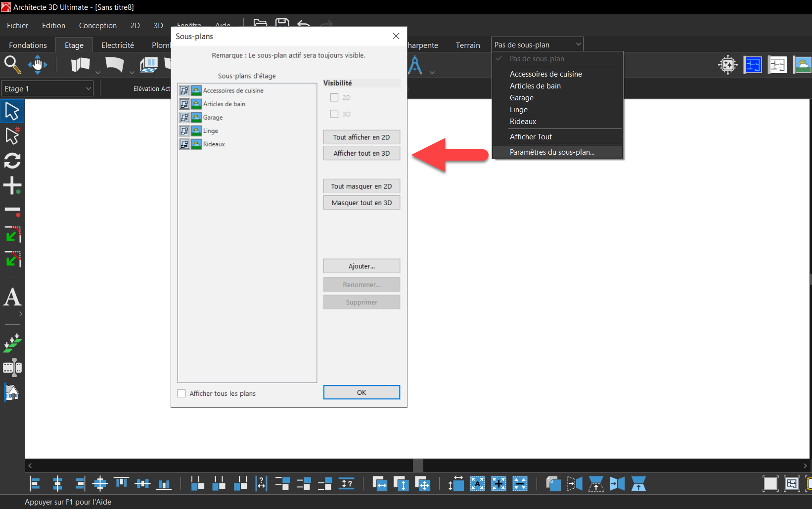
Task: Click the Ajouter... button
Action: [x=361, y=266]
